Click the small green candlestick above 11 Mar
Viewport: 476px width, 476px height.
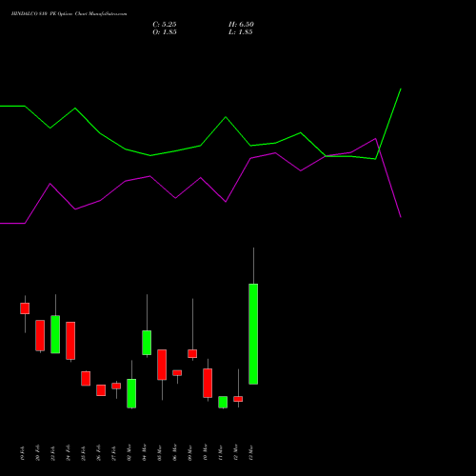pos(223,402)
